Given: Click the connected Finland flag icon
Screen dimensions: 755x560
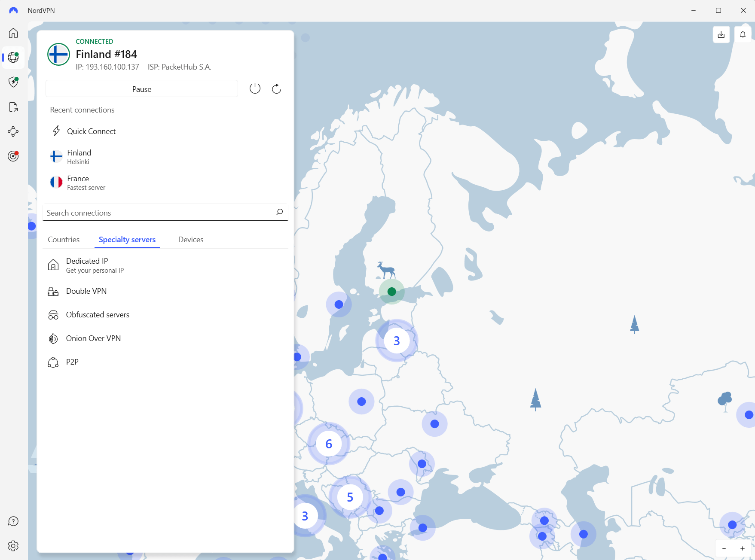Looking at the screenshot, I should 58,54.
